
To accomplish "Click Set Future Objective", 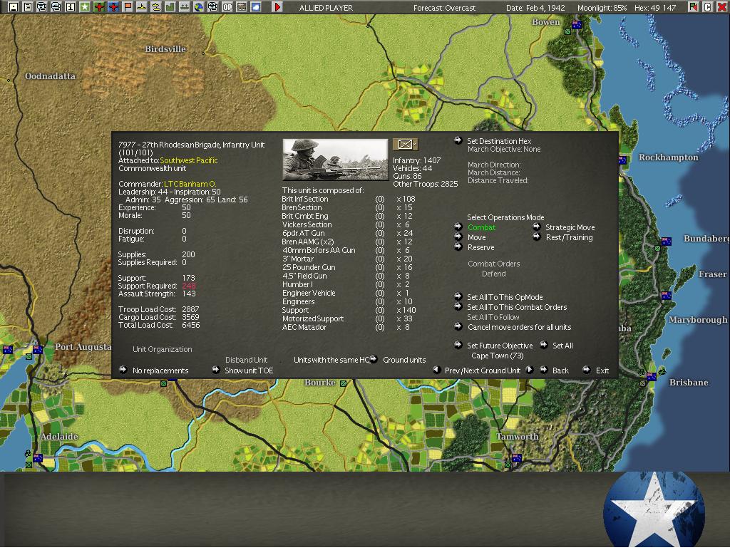I will 500,346.
